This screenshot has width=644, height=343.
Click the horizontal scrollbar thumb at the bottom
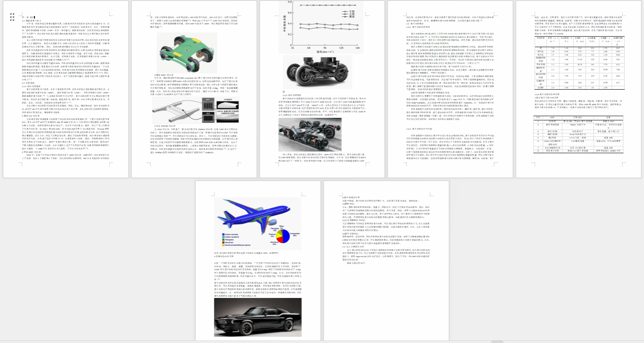click(497, 341)
